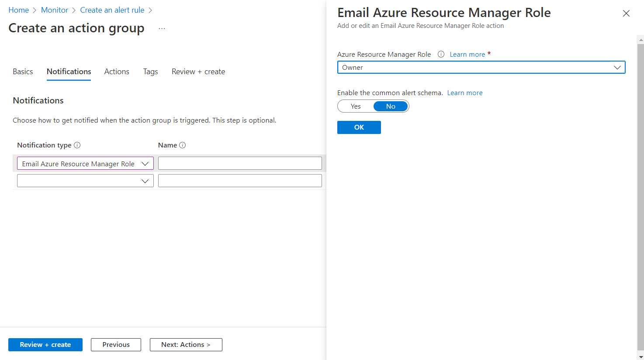
Task: Navigate to Monitor in the breadcrumb
Action: 55,10
